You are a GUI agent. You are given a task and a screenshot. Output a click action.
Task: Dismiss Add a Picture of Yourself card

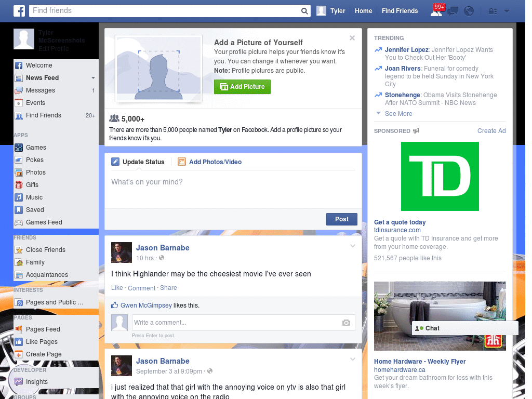(352, 38)
